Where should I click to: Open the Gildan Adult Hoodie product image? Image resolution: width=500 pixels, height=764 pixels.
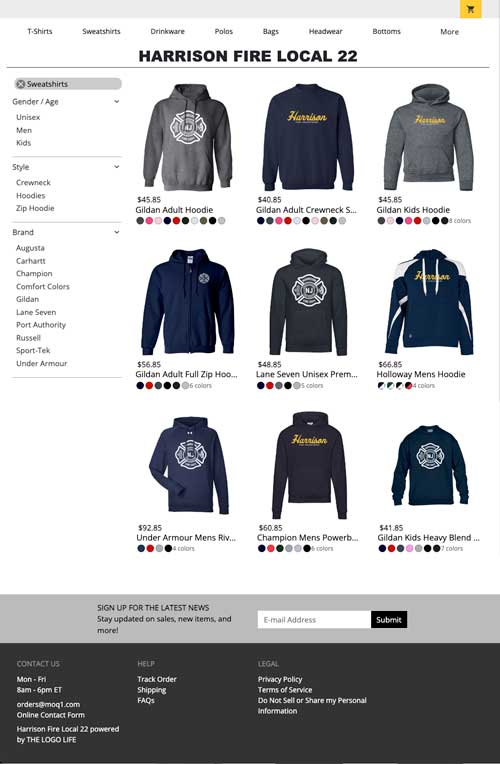click(187, 137)
